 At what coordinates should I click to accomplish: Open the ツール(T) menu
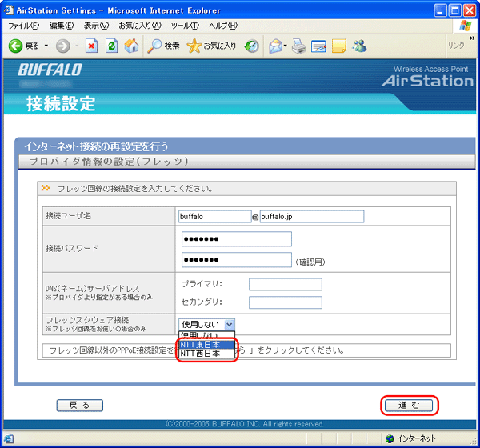pyautogui.click(x=185, y=26)
